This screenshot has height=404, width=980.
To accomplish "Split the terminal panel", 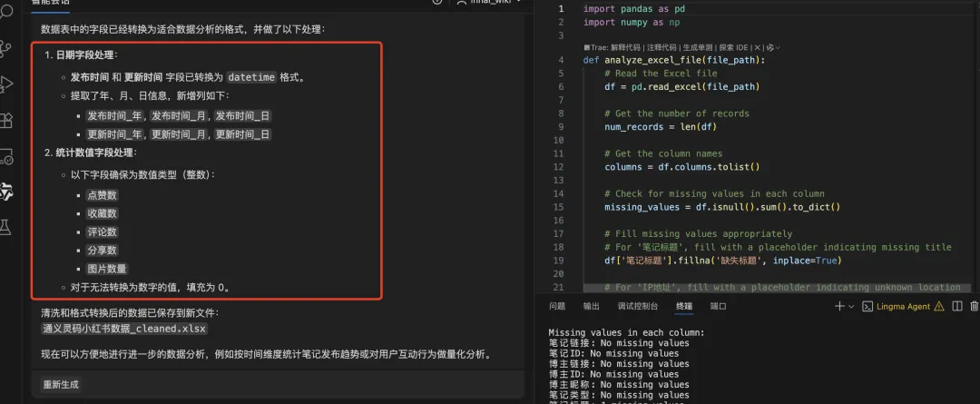I will click(957, 307).
